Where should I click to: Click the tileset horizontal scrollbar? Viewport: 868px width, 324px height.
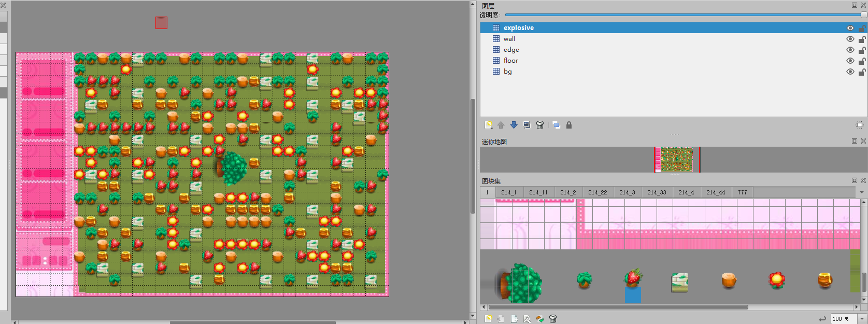point(618,307)
